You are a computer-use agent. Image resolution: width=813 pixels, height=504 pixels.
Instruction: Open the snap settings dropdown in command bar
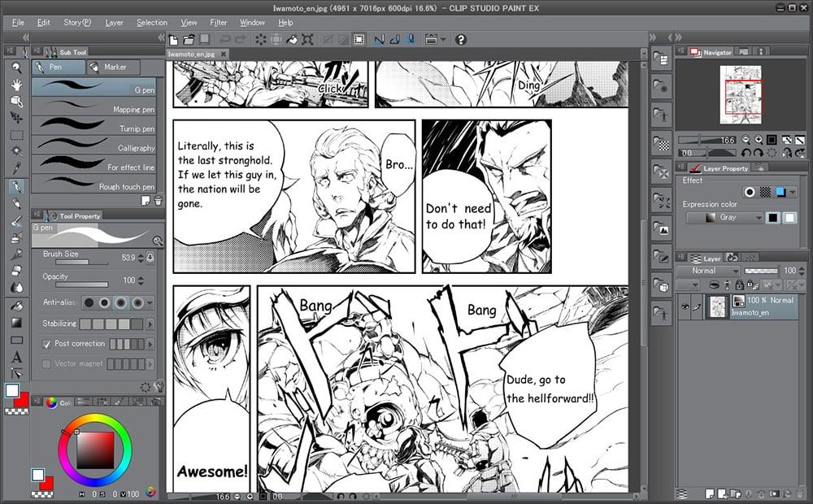[443, 39]
